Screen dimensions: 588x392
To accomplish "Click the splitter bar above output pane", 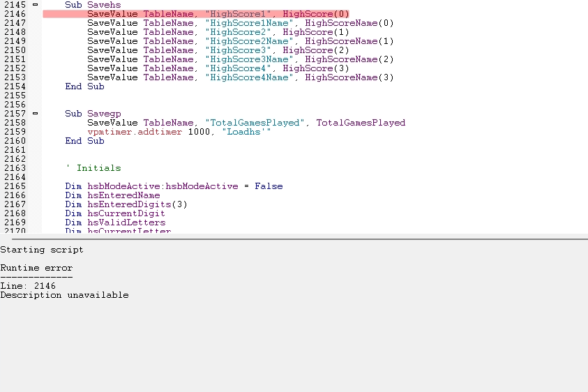I will point(300,239).
